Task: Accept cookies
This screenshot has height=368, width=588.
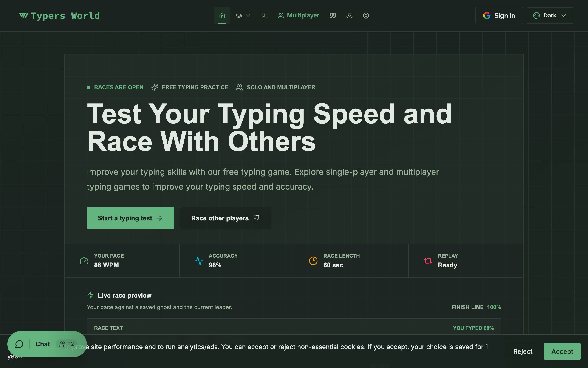Action: pyautogui.click(x=562, y=351)
